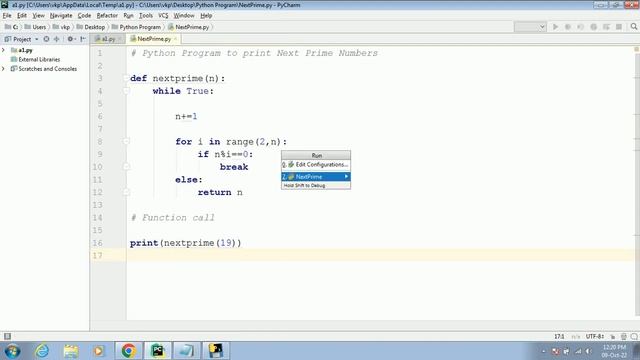Click the 17:1 caret position indicator
640x360 pixels.
click(x=559, y=336)
